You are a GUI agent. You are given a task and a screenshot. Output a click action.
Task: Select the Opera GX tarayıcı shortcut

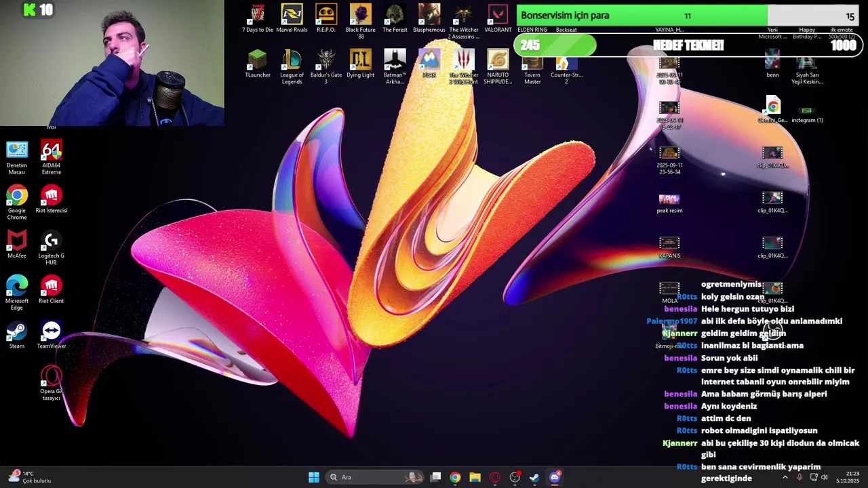[52, 384]
